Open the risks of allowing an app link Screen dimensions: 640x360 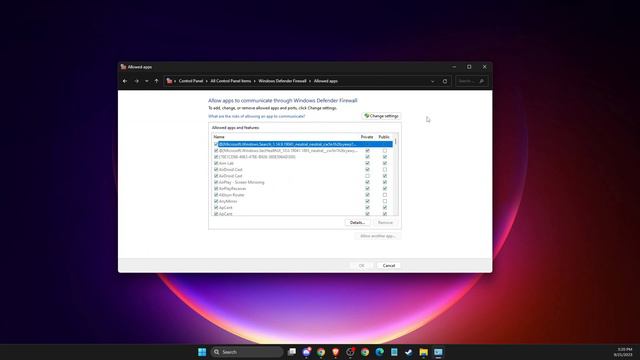pos(257,116)
